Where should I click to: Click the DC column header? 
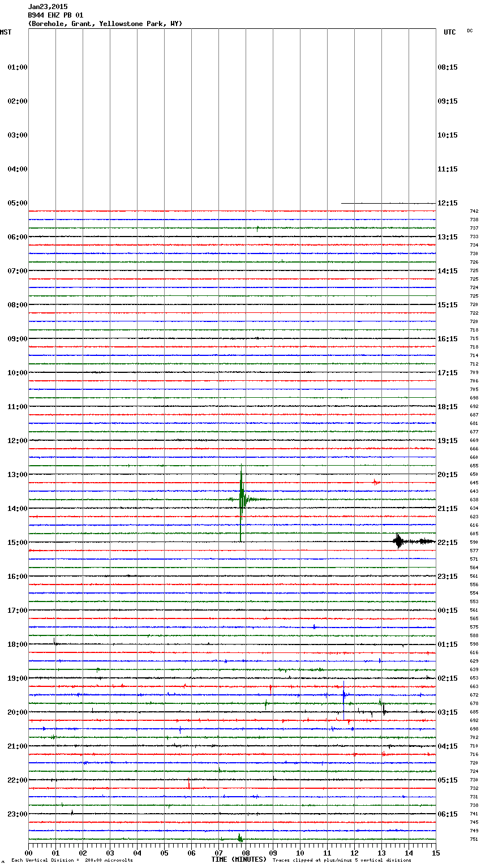tap(470, 31)
